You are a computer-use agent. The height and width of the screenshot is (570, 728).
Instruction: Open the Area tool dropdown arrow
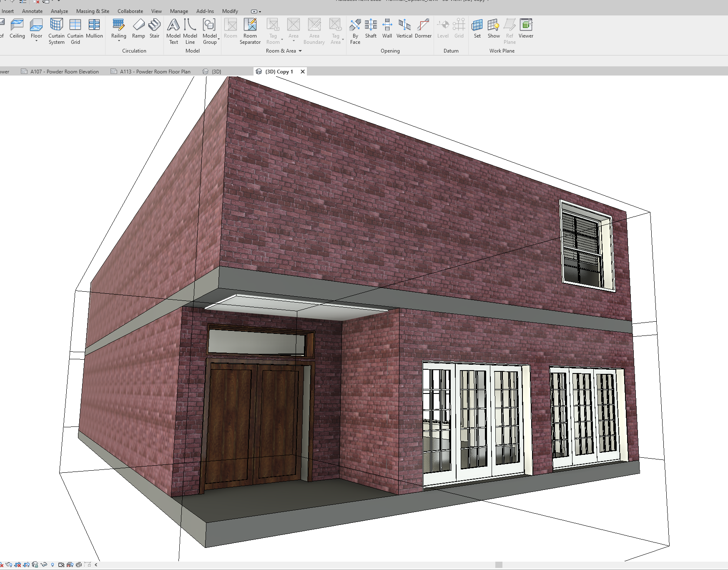(x=294, y=41)
